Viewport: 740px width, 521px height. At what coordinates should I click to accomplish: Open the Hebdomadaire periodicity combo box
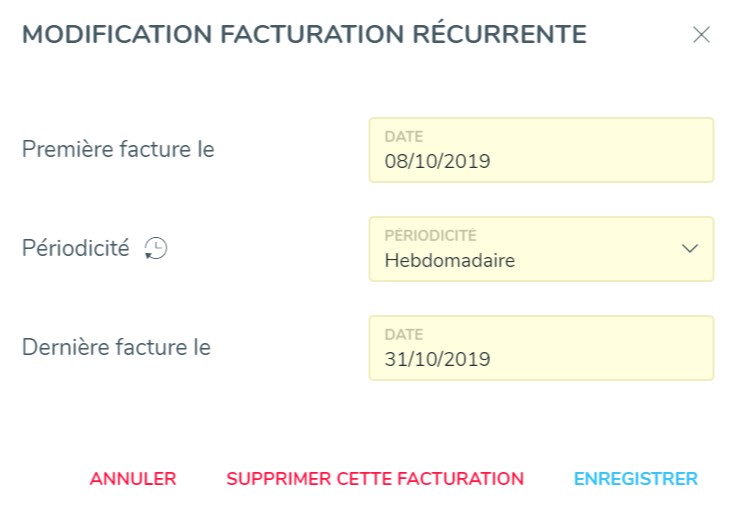pyautogui.click(x=541, y=249)
